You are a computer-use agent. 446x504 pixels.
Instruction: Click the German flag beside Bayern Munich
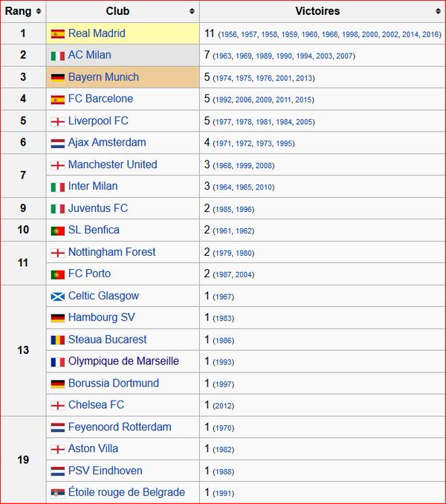58,77
